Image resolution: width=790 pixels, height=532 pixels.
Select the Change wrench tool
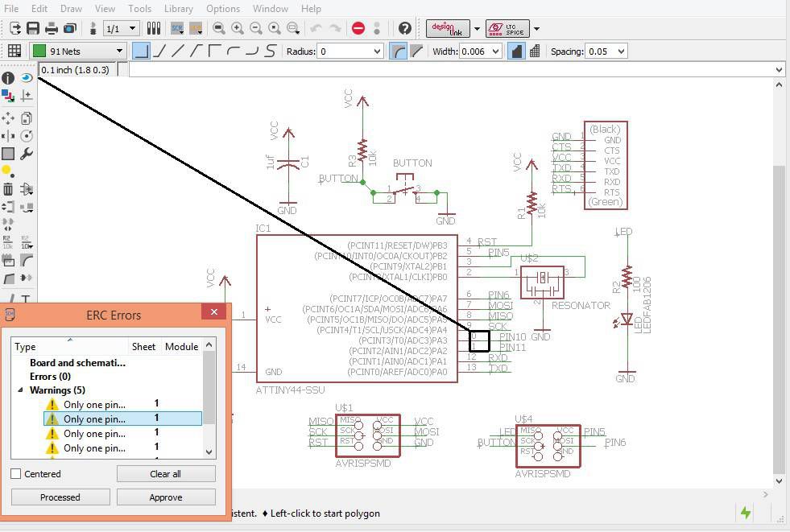click(x=27, y=154)
